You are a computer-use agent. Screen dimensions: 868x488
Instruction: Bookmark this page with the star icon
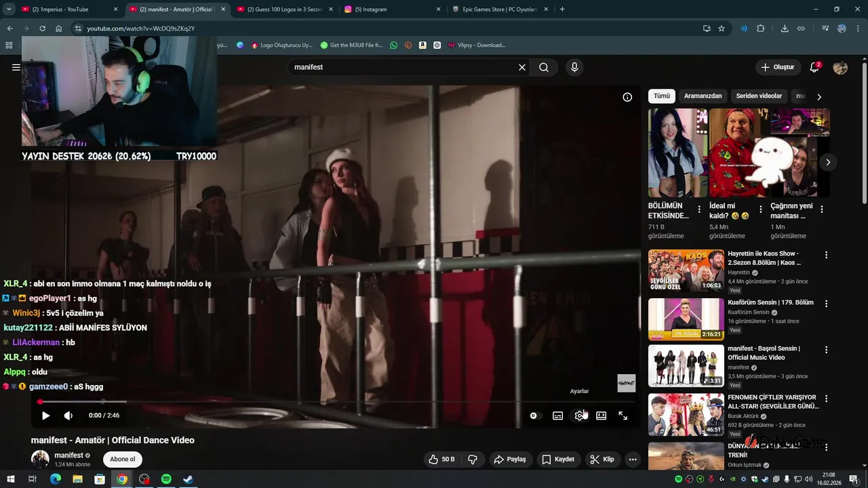722,28
